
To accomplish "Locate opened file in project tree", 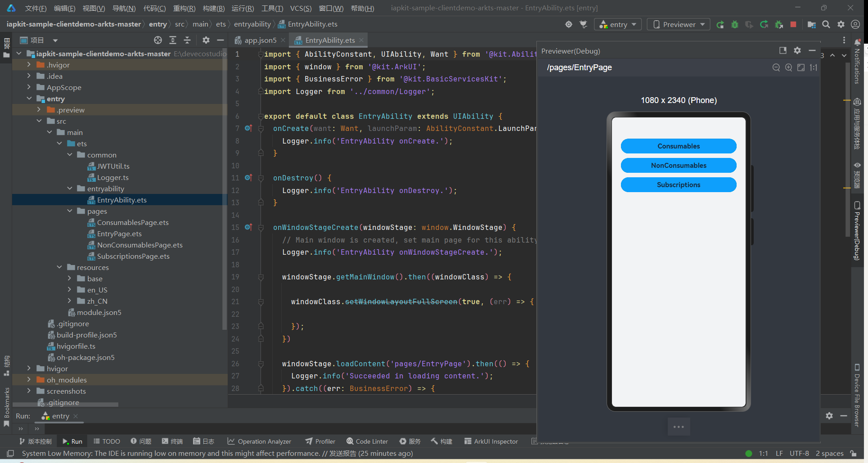I will pos(158,40).
